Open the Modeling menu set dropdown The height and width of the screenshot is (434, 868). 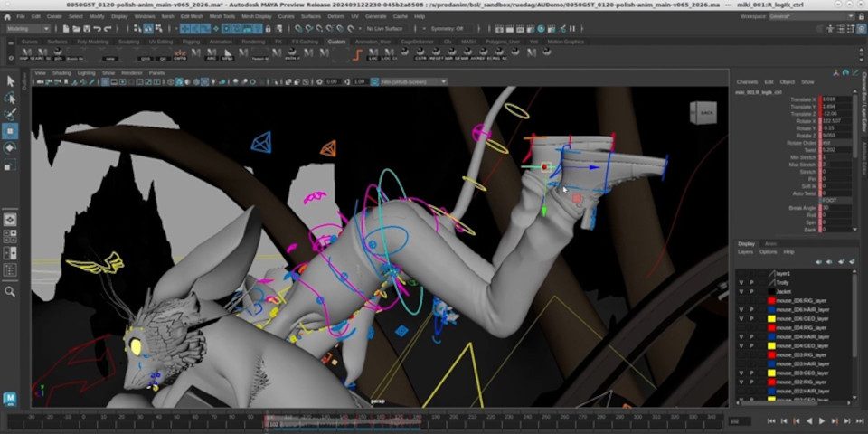click(29, 29)
